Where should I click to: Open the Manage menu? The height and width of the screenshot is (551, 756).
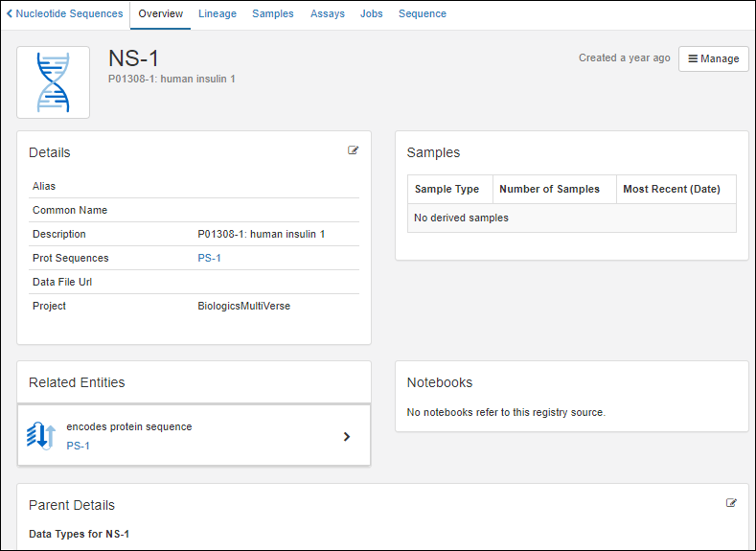714,58
